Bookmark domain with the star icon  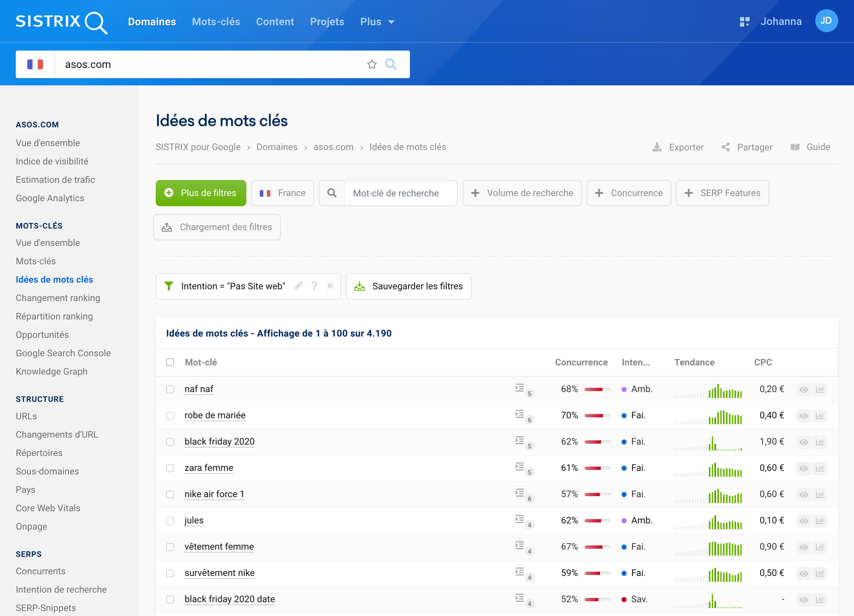371,64
